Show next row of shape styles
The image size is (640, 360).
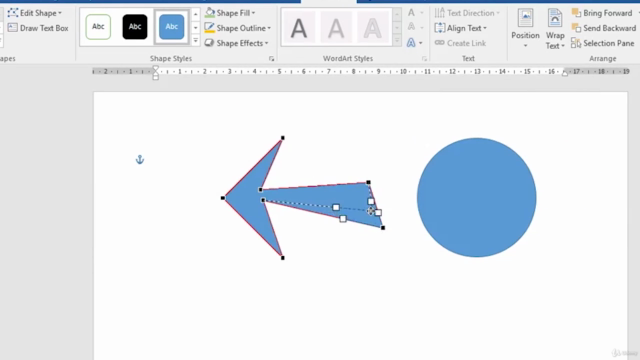[x=196, y=28]
